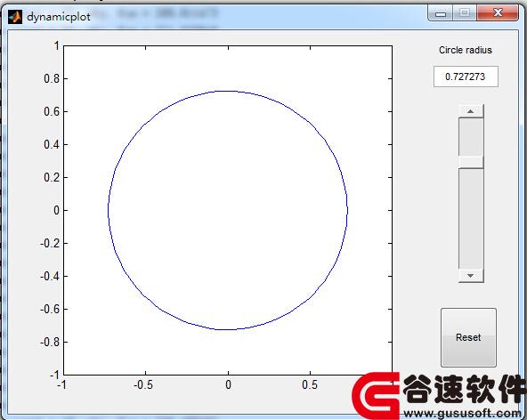
Task: Click the 0.2 y-axis tick label
Action: (x=52, y=177)
